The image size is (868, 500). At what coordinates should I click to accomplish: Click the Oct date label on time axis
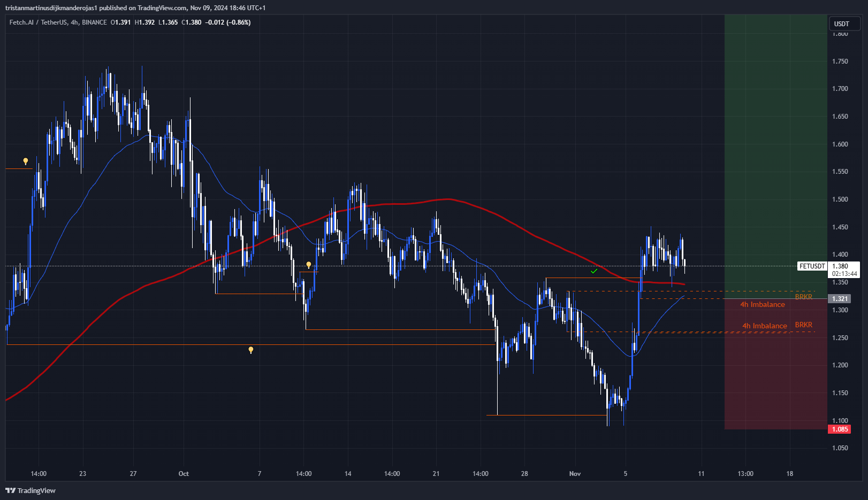tap(184, 474)
